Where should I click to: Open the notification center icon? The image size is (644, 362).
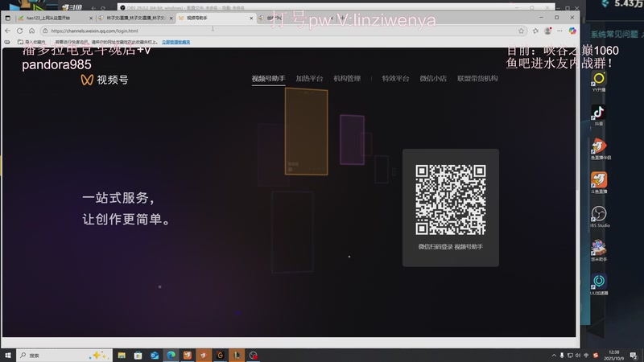tap(634, 356)
